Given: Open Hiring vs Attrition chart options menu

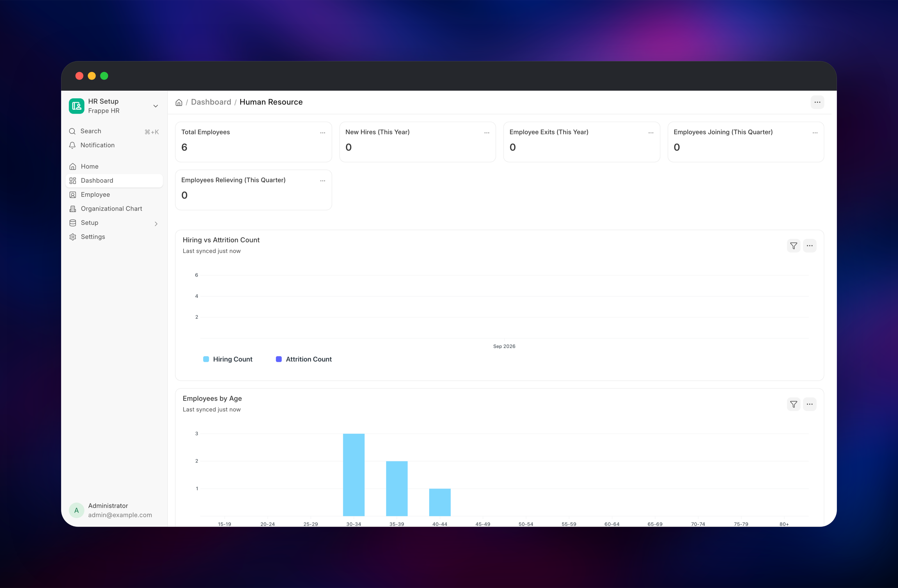Looking at the screenshot, I should (809, 245).
